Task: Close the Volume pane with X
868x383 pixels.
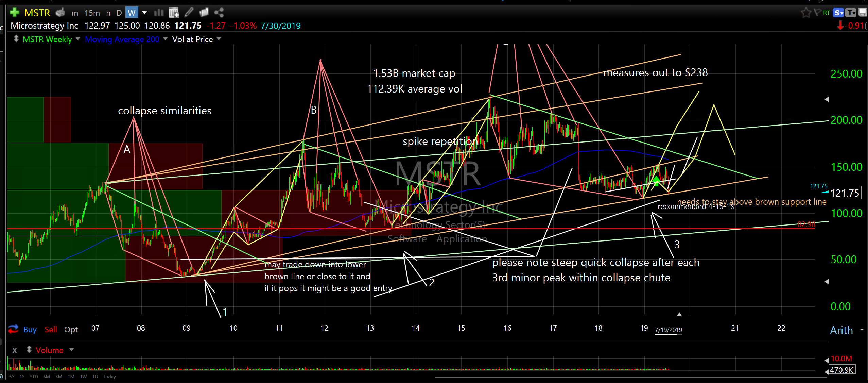Action: click(15, 350)
